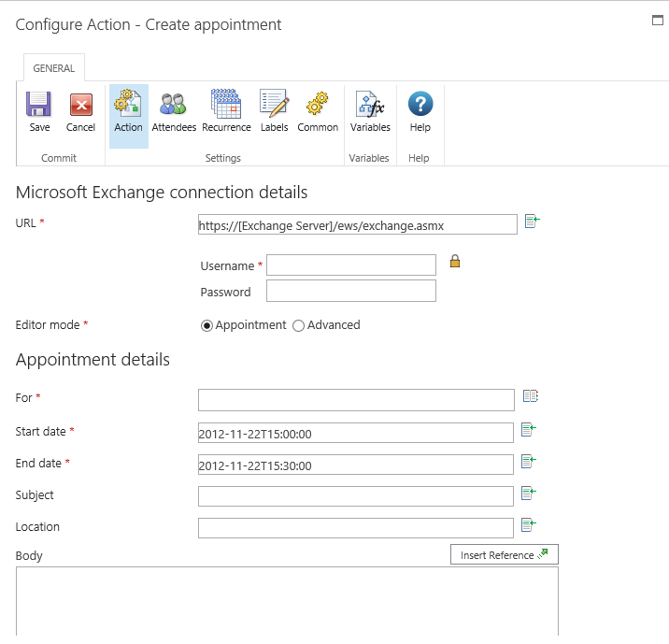Click the Insert Reference button
Viewport: 669px width, 644px height.
point(504,555)
